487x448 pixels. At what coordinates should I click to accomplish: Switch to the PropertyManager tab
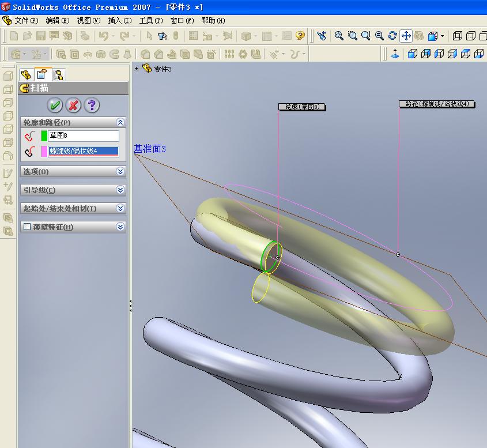tap(42, 74)
